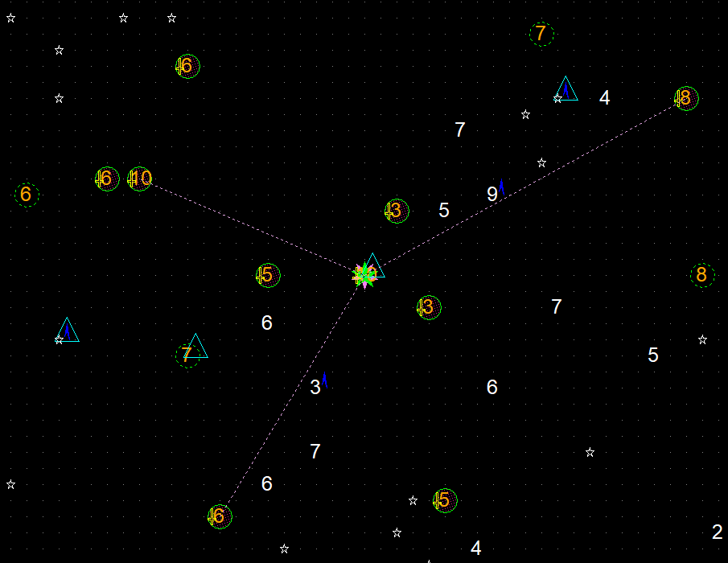Select the circled 3 next to white number 5
Viewport: 728px width, 563px height.
point(397,211)
